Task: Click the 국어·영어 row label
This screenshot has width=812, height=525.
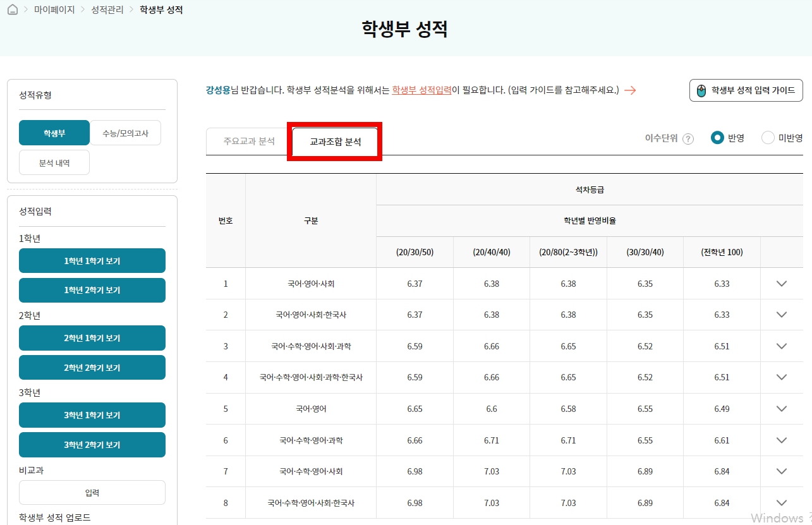Action: point(311,409)
